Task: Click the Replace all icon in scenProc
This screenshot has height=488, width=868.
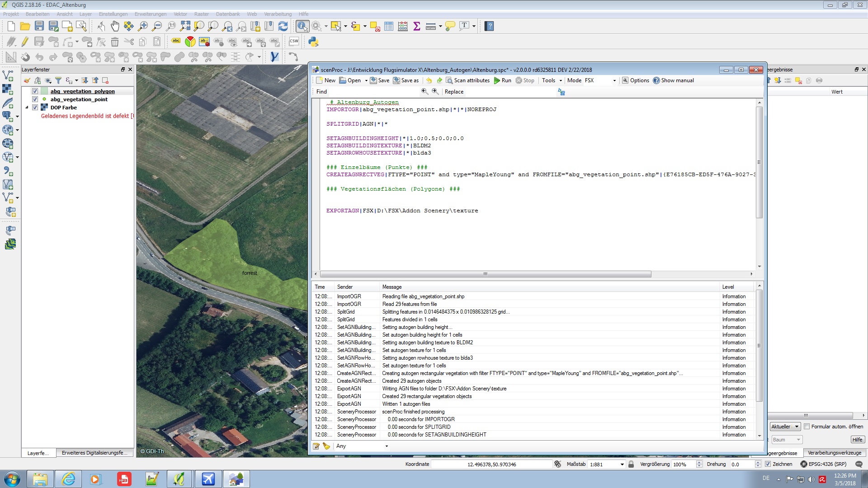Action: [x=561, y=92]
